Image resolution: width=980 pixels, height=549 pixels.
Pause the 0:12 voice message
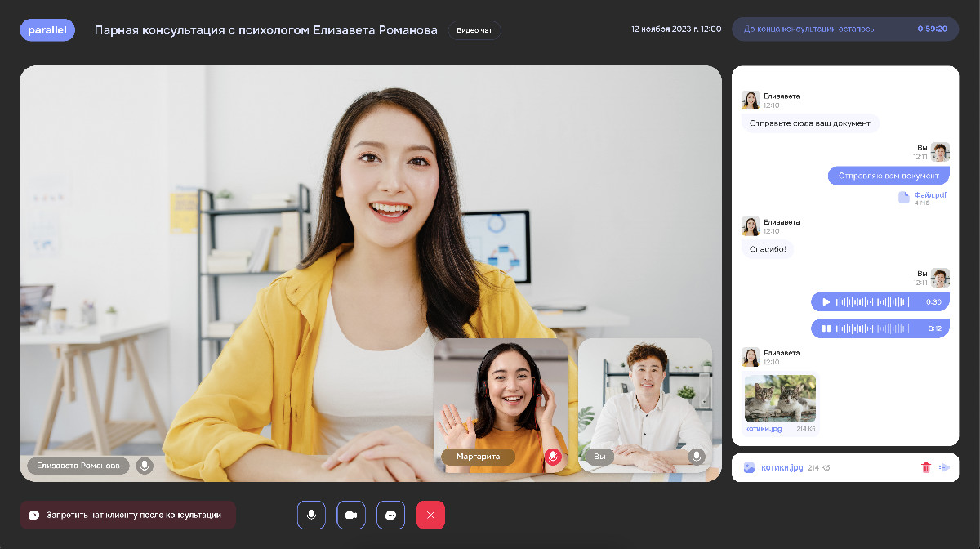click(826, 328)
